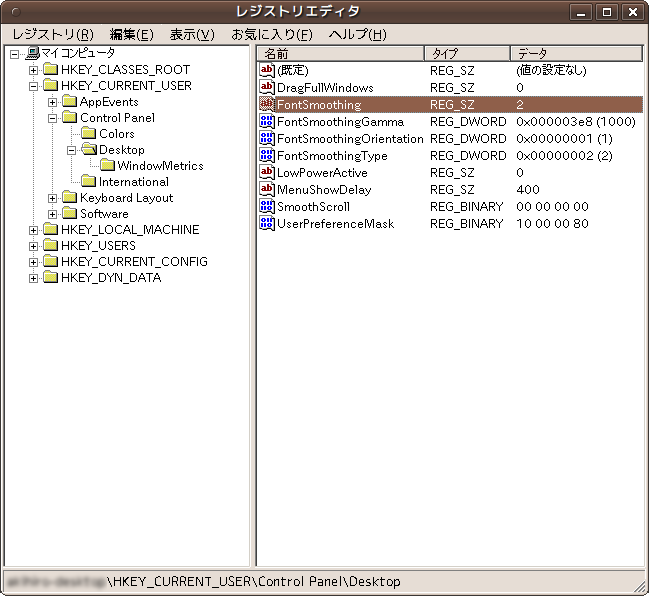Click the LowPowerActive string value icon
Image resolution: width=649 pixels, height=596 pixels.
point(267,172)
